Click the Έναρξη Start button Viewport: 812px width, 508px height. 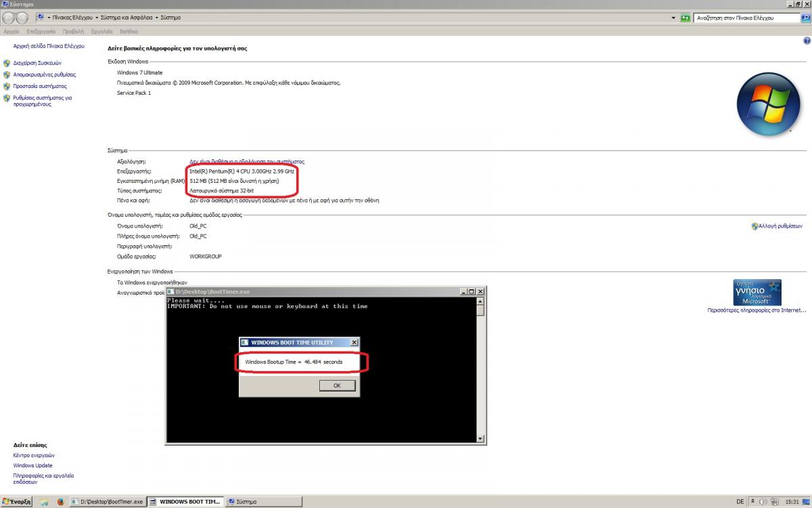click(x=18, y=502)
